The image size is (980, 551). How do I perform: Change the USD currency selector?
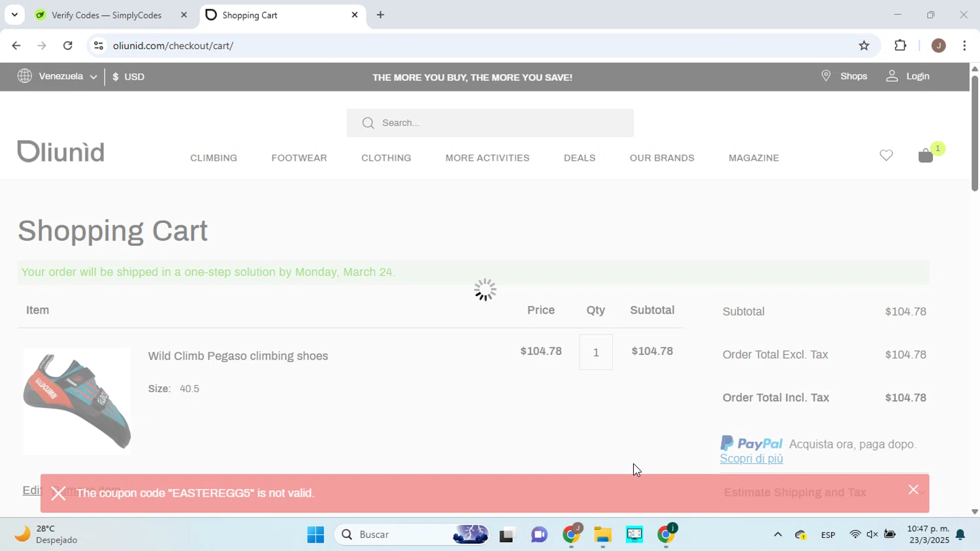129,77
